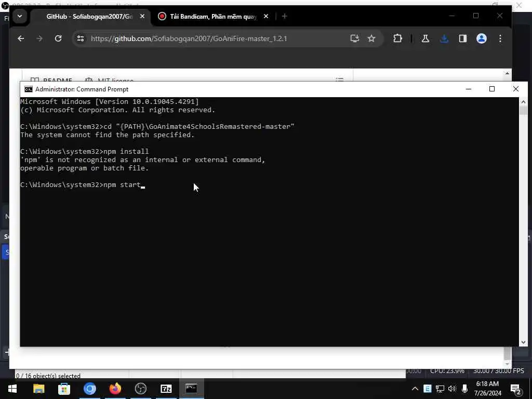Close the Command Prompt window
532x399 pixels.
coord(516,89)
